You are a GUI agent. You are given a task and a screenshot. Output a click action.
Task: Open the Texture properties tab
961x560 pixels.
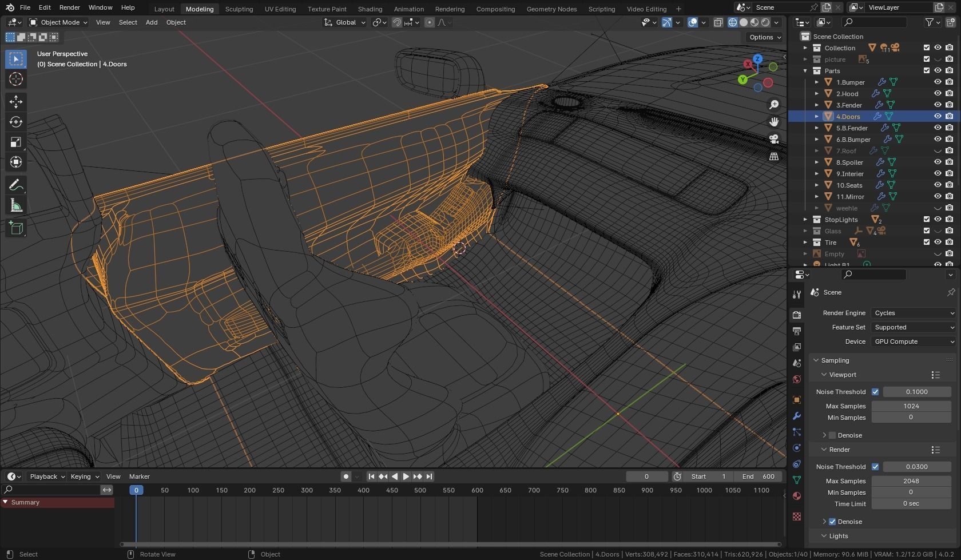coord(796,517)
